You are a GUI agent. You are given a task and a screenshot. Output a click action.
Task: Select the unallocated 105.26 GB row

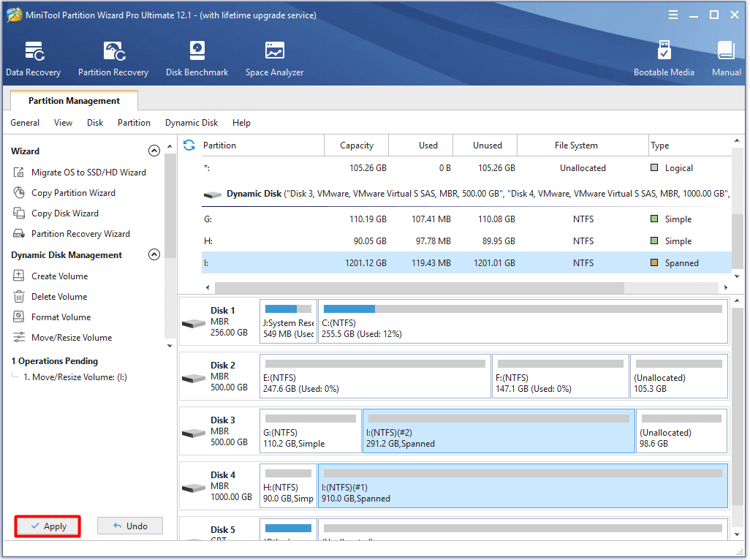click(466, 168)
